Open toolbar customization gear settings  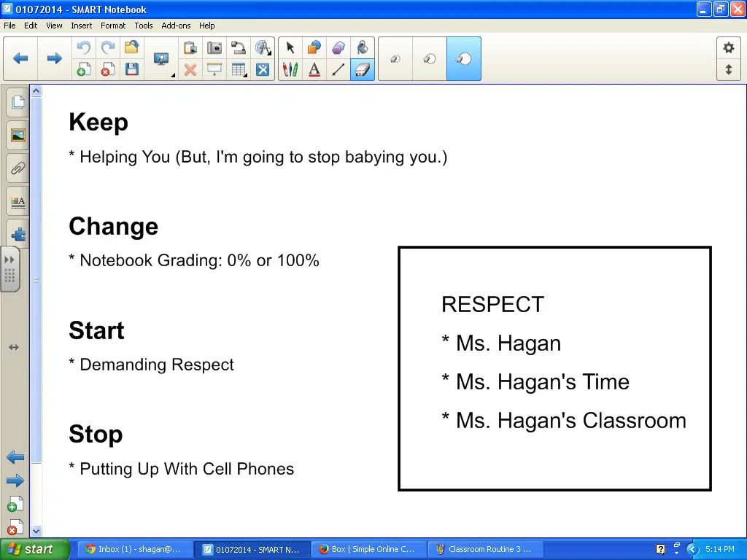(729, 47)
